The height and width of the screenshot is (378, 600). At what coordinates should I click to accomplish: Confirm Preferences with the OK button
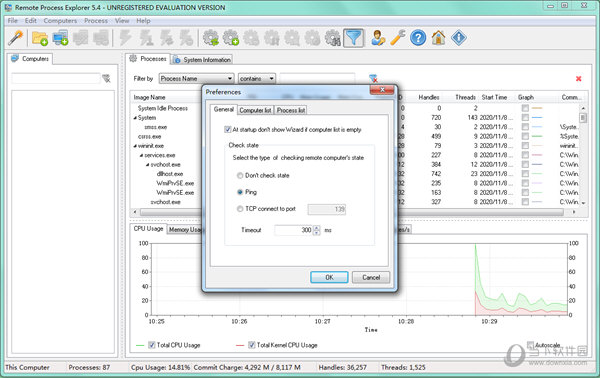(x=329, y=277)
